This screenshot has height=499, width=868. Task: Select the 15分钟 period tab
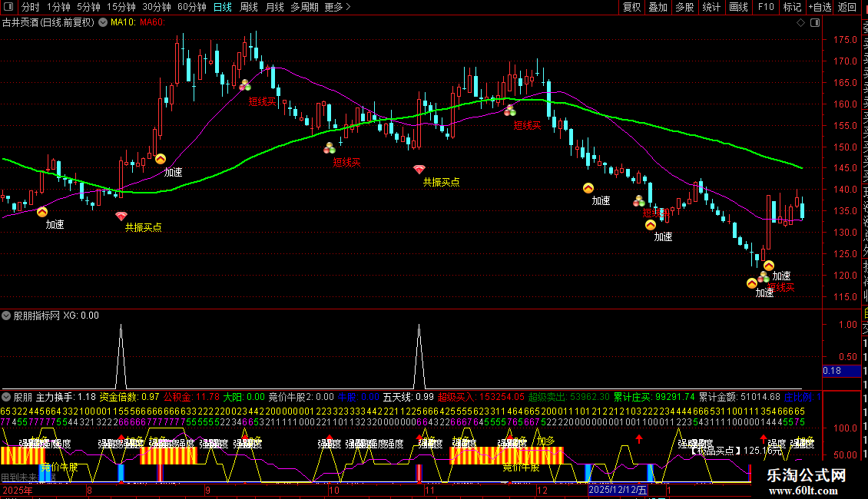[x=121, y=7]
